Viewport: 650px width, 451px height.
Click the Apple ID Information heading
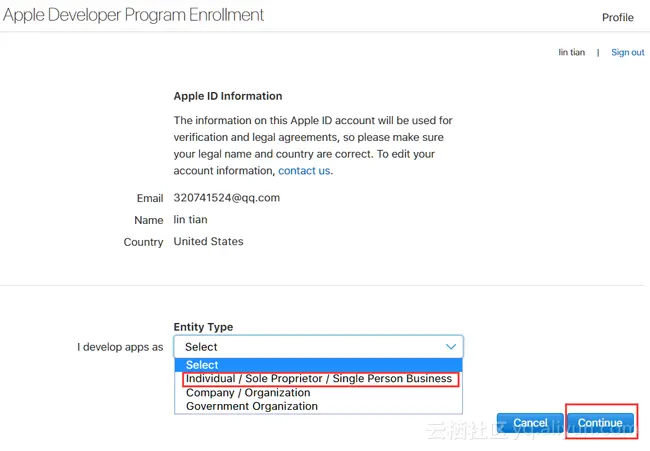(228, 96)
